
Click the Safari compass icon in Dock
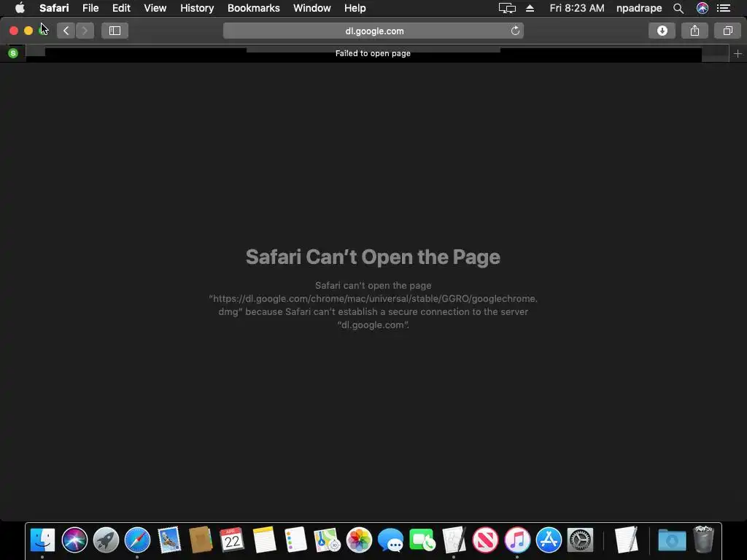[x=137, y=540]
